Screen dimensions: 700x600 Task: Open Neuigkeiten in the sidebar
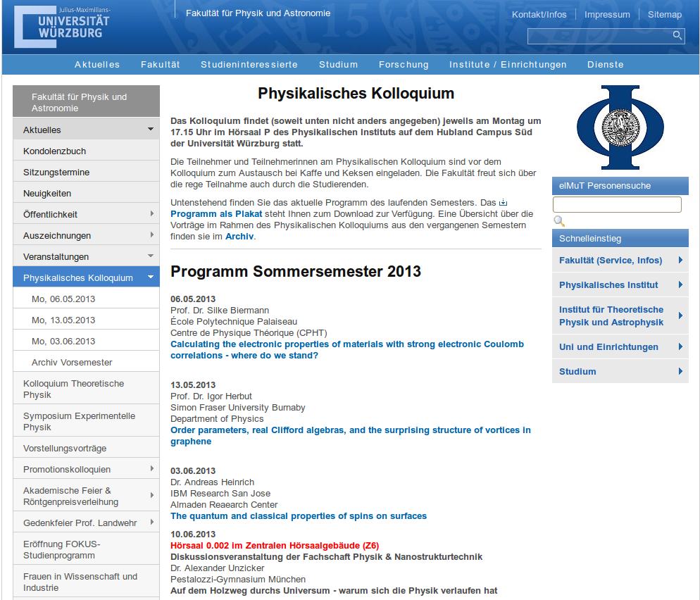click(86, 193)
